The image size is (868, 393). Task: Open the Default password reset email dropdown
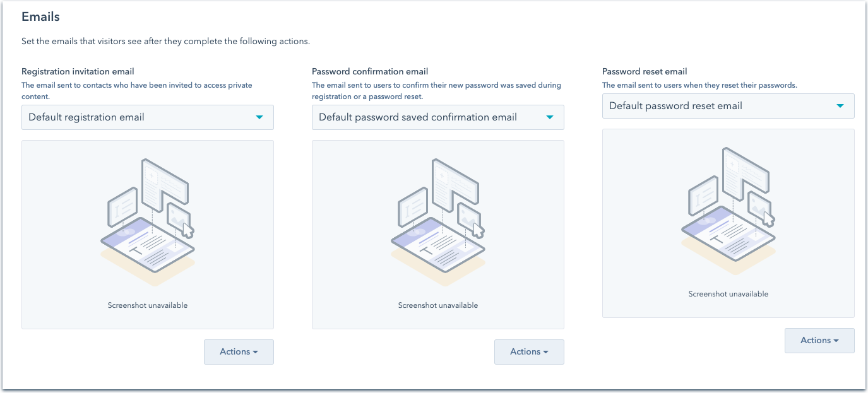[x=720, y=106]
